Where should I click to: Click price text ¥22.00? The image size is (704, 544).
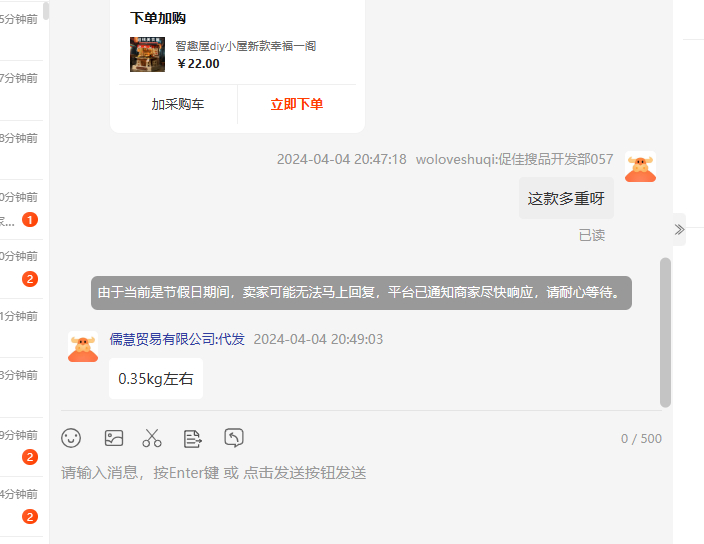198,64
